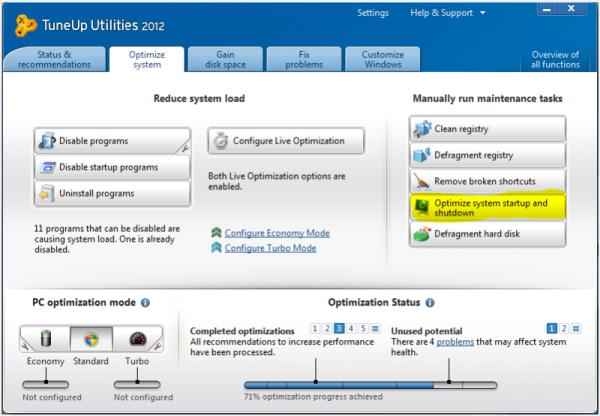Screen dimensions: 600x416
Task: Select Unused potential page 1
Action: [x=551, y=328]
